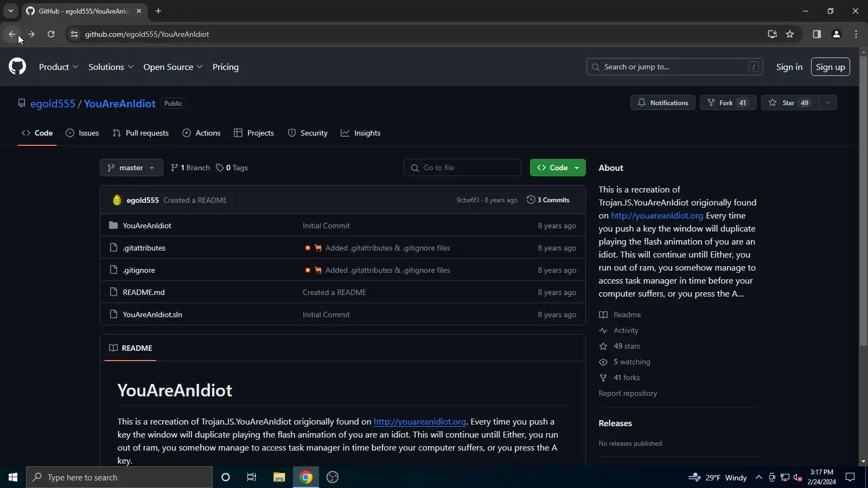
Task: Open the .gitignore file
Action: 139,270
